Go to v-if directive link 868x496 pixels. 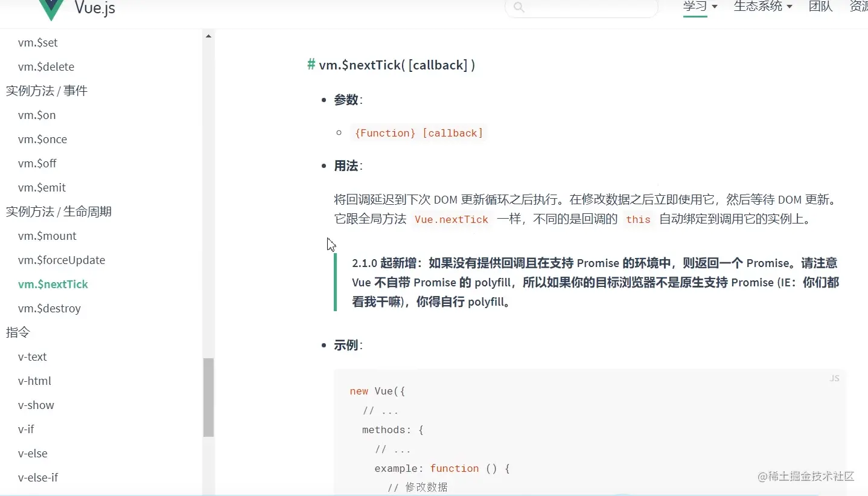26,430
